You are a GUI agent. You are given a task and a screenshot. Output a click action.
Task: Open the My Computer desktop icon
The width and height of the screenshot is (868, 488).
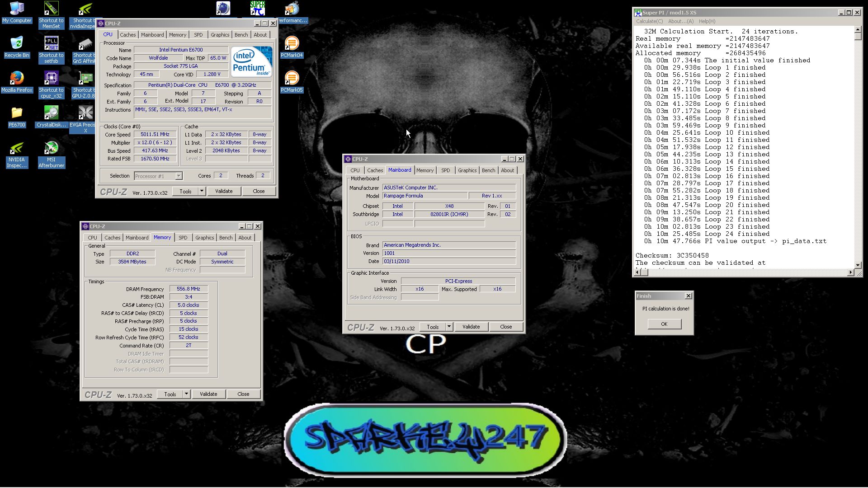[x=17, y=13]
